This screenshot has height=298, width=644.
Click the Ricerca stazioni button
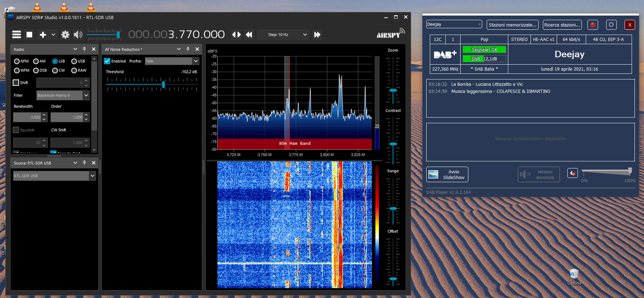pos(562,25)
